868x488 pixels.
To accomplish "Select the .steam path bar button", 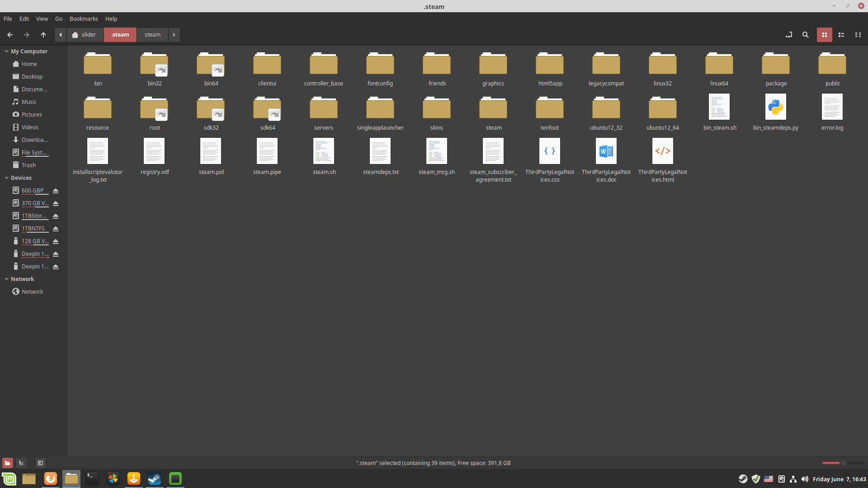I will (120, 35).
